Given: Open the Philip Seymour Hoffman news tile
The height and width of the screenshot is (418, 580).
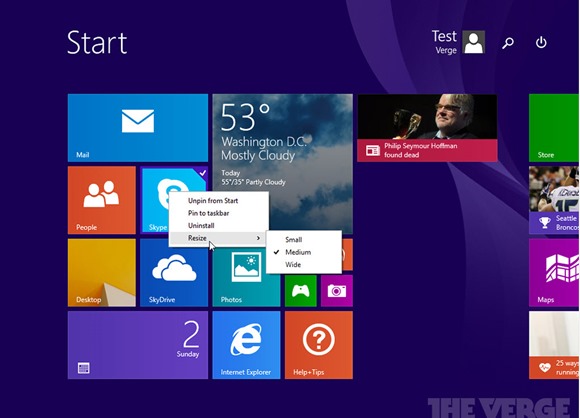Looking at the screenshot, I should click(x=427, y=128).
